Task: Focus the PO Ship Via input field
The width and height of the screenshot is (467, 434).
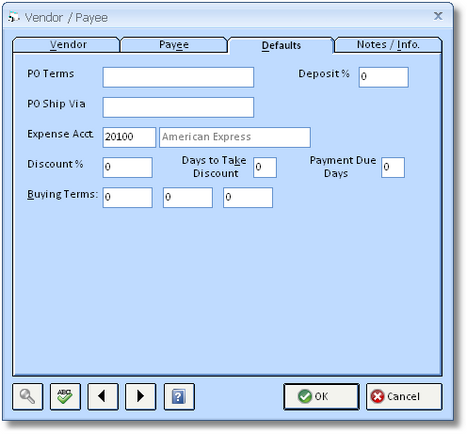Action: click(x=178, y=107)
